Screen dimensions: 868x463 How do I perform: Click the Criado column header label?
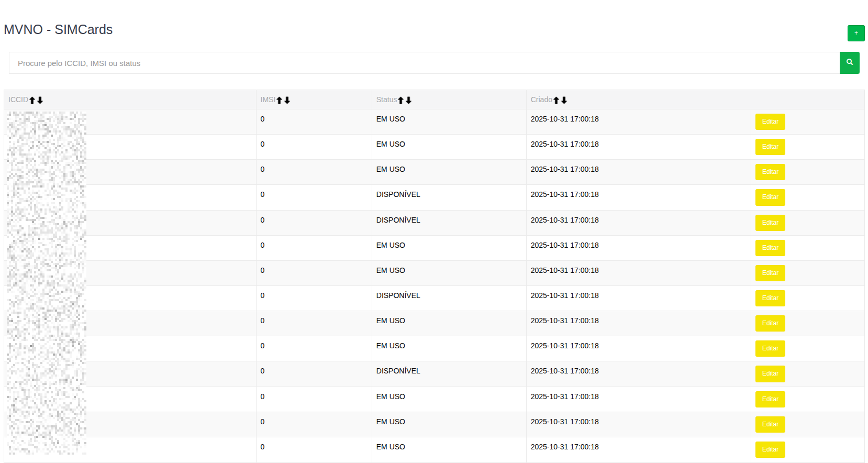click(x=541, y=100)
